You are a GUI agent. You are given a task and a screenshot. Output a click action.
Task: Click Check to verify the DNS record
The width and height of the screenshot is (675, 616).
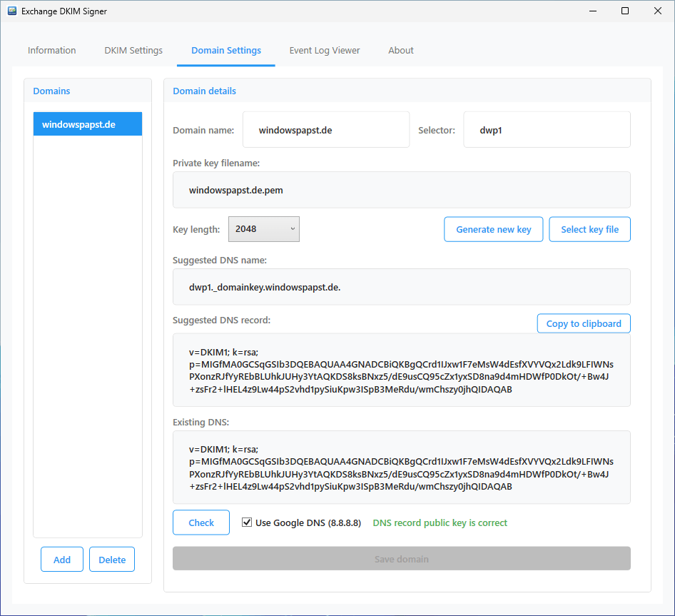tap(201, 522)
